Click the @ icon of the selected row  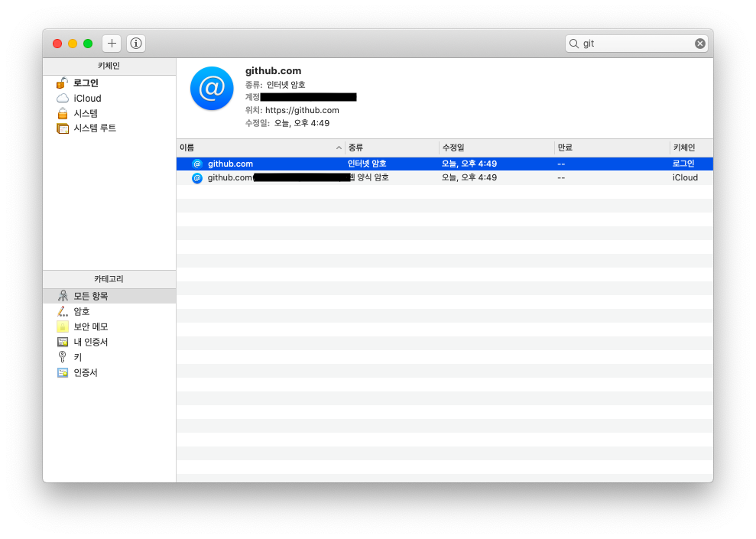coord(197,164)
